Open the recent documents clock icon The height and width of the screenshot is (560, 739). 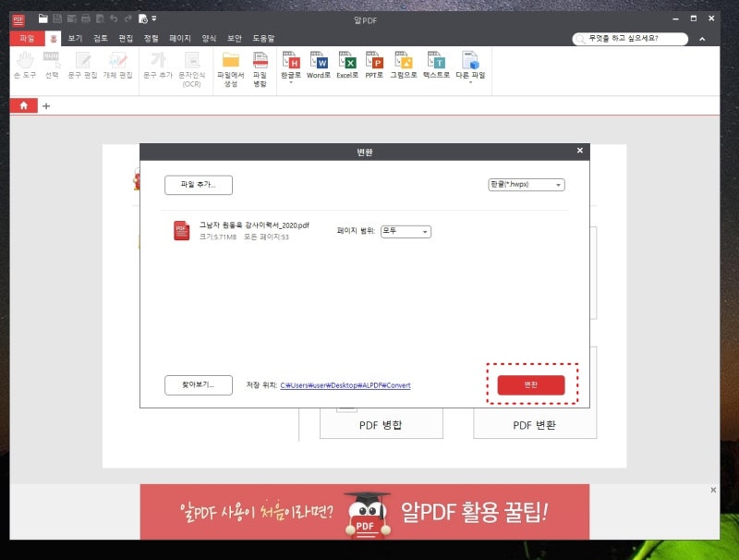coord(143,18)
